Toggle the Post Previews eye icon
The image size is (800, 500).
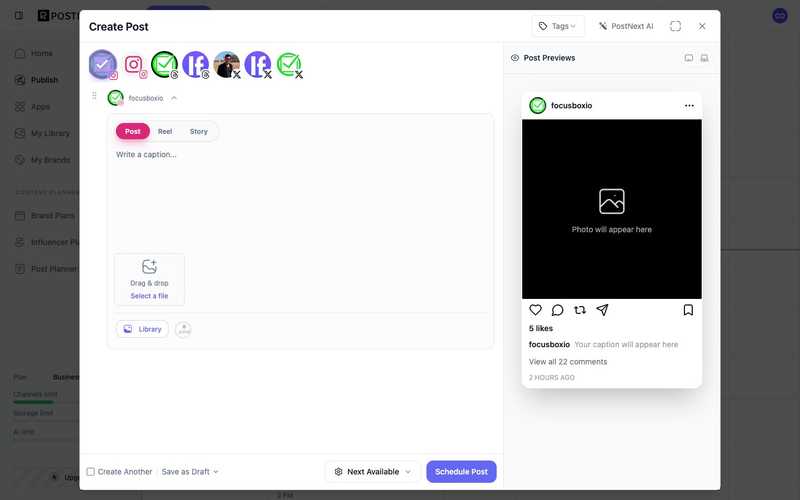pyautogui.click(x=515, y=58)
